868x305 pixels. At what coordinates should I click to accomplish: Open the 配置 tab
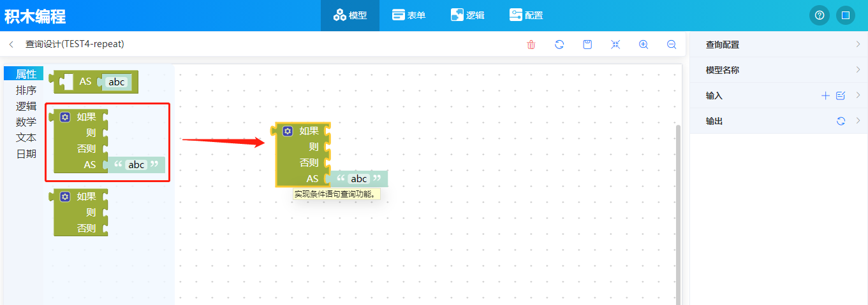(526, 15)
